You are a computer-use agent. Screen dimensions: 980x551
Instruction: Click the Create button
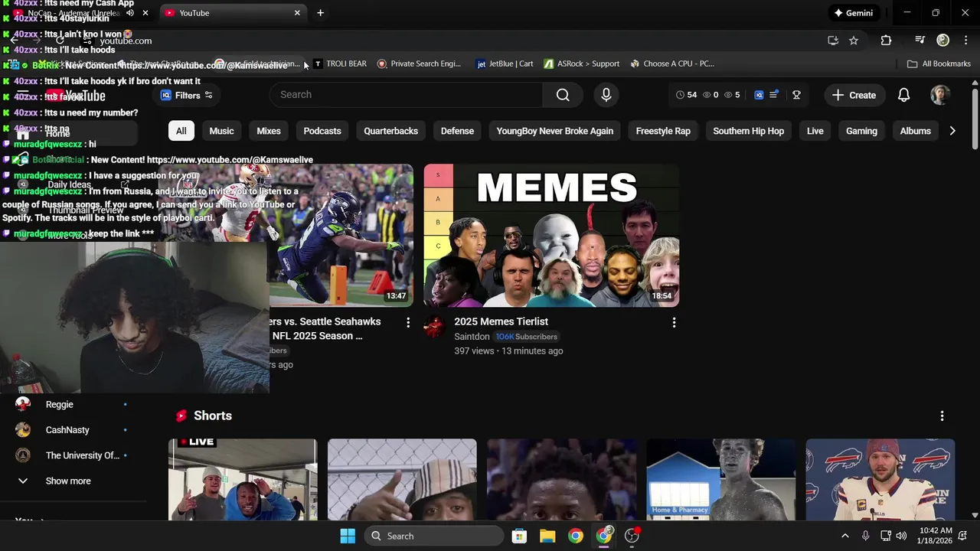854,95
